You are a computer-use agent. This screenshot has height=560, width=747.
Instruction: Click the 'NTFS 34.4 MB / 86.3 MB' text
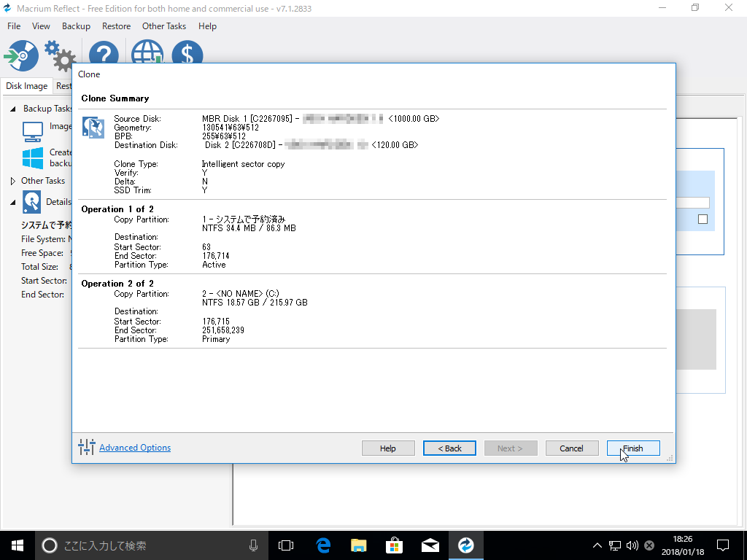click(249, 228)
